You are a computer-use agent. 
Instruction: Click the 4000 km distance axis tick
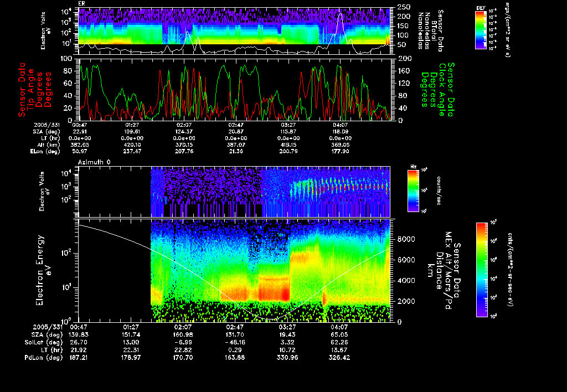(406, 281)
